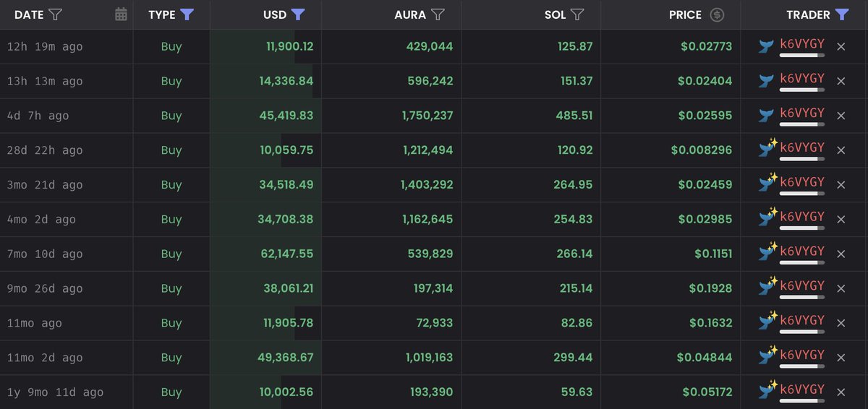Click the price $0.008296
Viewport: 868px width, 409px height.
click(x=702, y=150)
